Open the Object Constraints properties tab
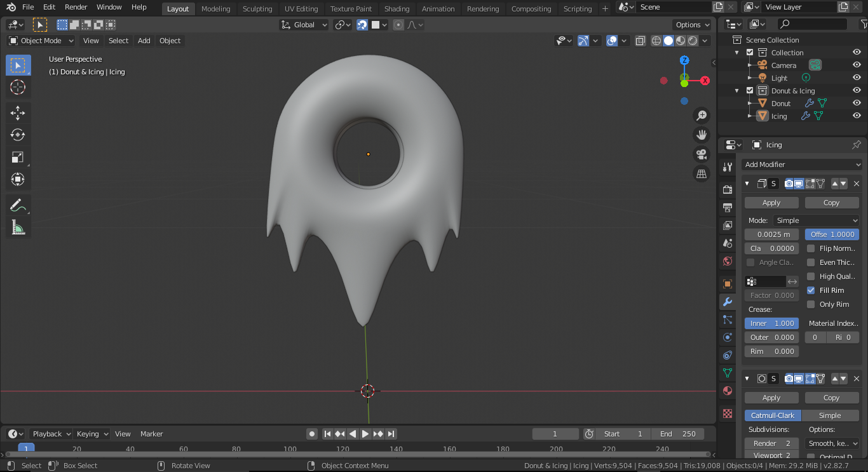 pos(728,355)
